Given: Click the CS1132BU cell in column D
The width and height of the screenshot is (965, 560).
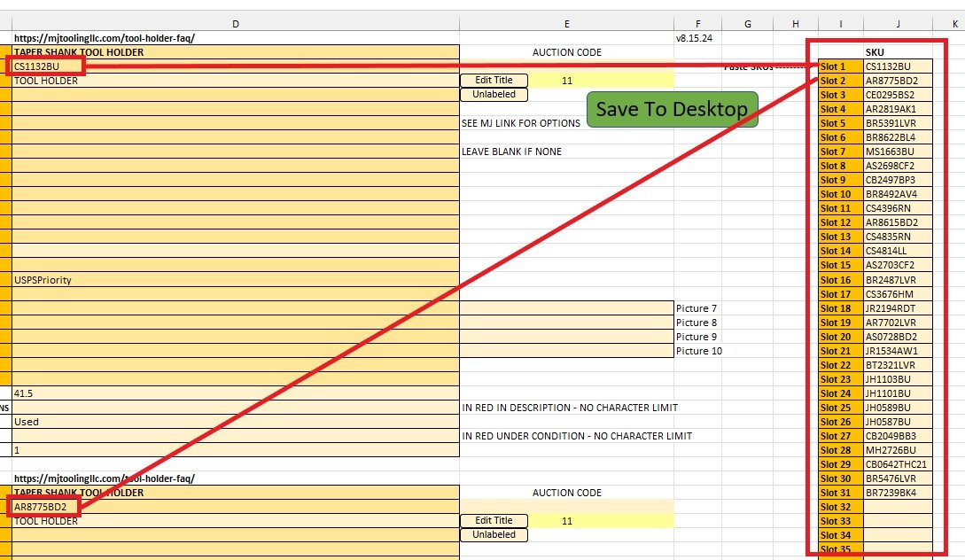Looking at the screenshot, I should tap(44, 66).
